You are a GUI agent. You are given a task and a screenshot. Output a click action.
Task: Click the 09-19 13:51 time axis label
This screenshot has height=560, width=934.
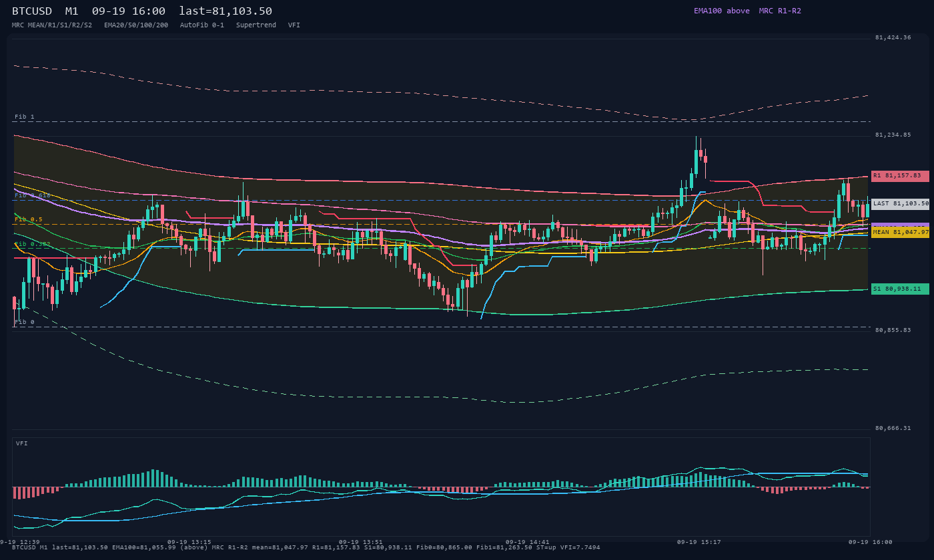click(x=361, y=542)
